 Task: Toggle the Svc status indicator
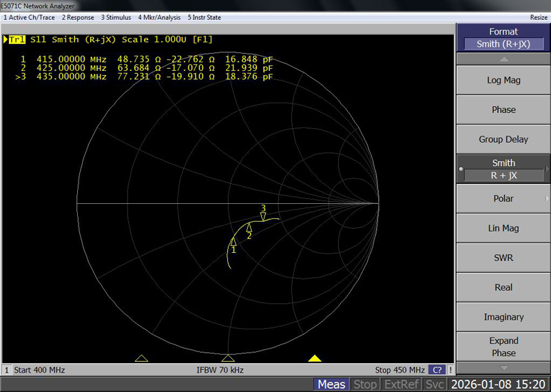pyautogui.click(x=435, y=384)
